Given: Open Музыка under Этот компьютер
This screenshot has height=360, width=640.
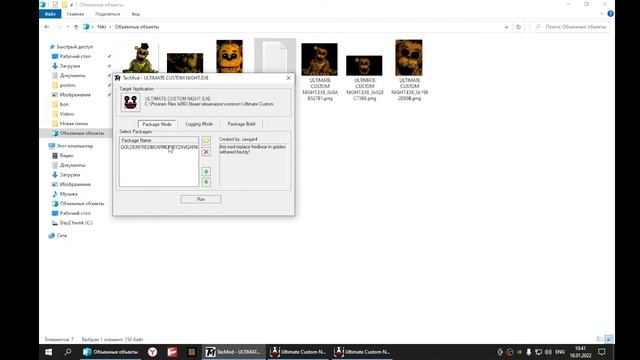Looking at the screenshot, I should pos(68,194).
